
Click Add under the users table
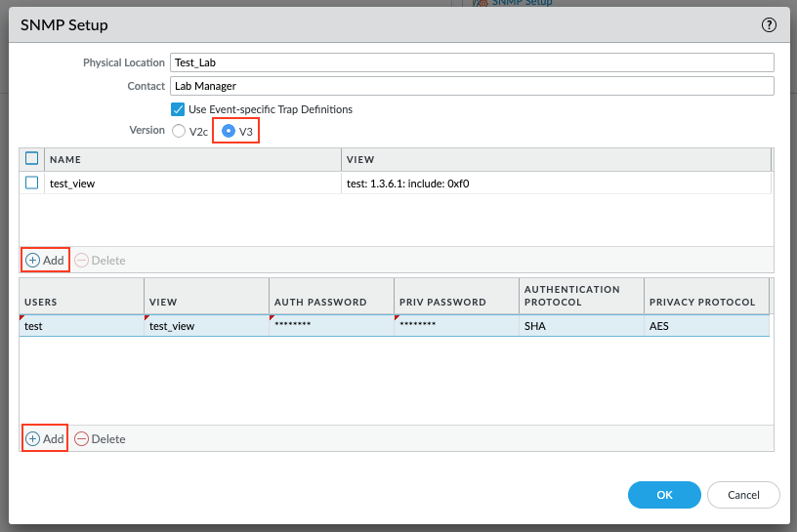pos(45,439)
